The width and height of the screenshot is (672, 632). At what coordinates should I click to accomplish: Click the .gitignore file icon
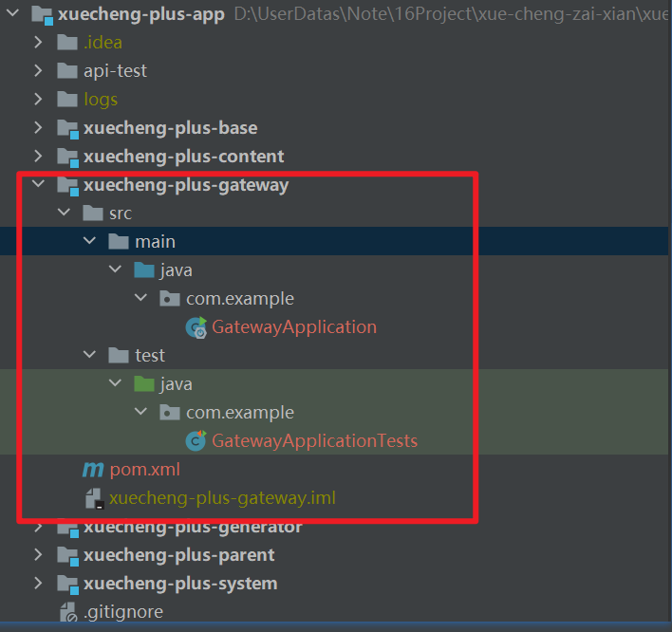coord(68,612)
